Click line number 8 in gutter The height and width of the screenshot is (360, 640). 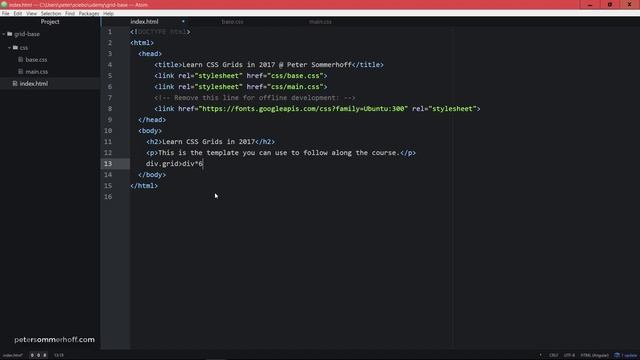coord(110,109)
